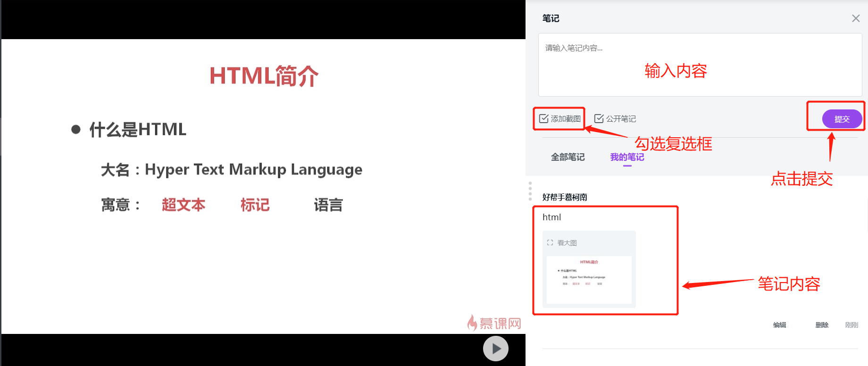This screenshot has width=868, height=366.
Task: Click the 好帮手慕柯南 author name
Action: (x=565, y=197)
